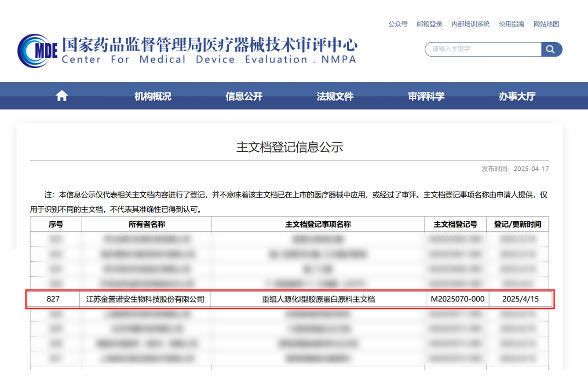The height and width of the screenshot is (378, 588).
Task: Click the home icon in navigation bar
Action: pos(62,96)
